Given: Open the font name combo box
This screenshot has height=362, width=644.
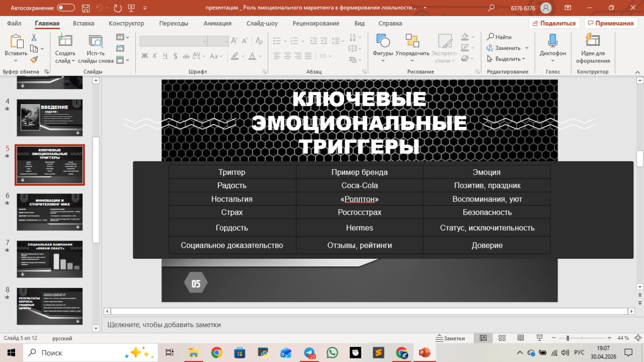Looking at the screenshot, I should click(173, 41).
